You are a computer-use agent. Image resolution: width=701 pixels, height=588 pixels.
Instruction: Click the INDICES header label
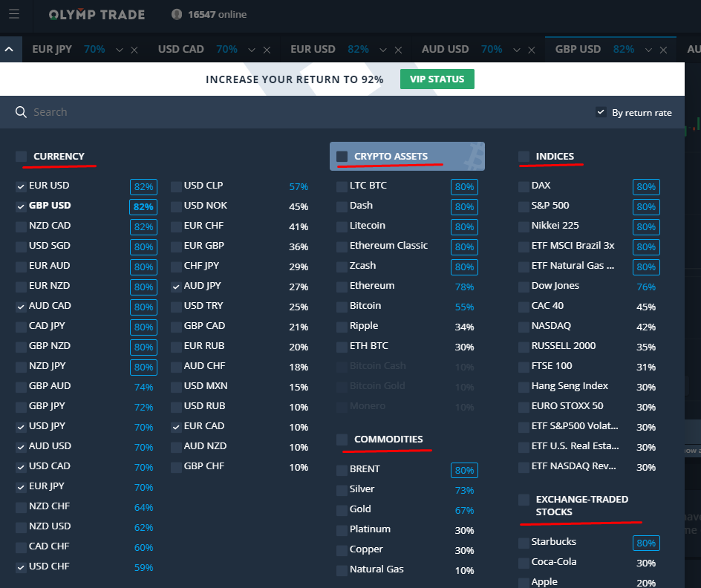[555, 157]
